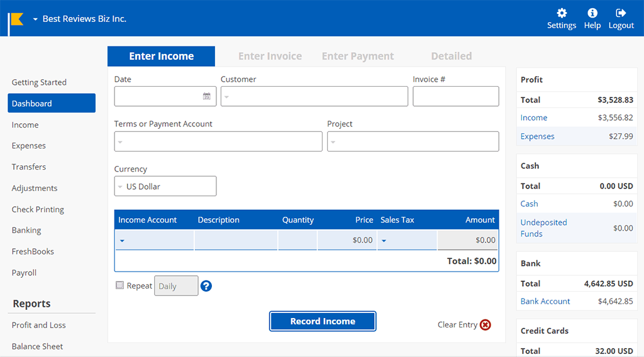Screen dimensions: 644x357
Task: Click the Record Income button
Action: point(323,321)
